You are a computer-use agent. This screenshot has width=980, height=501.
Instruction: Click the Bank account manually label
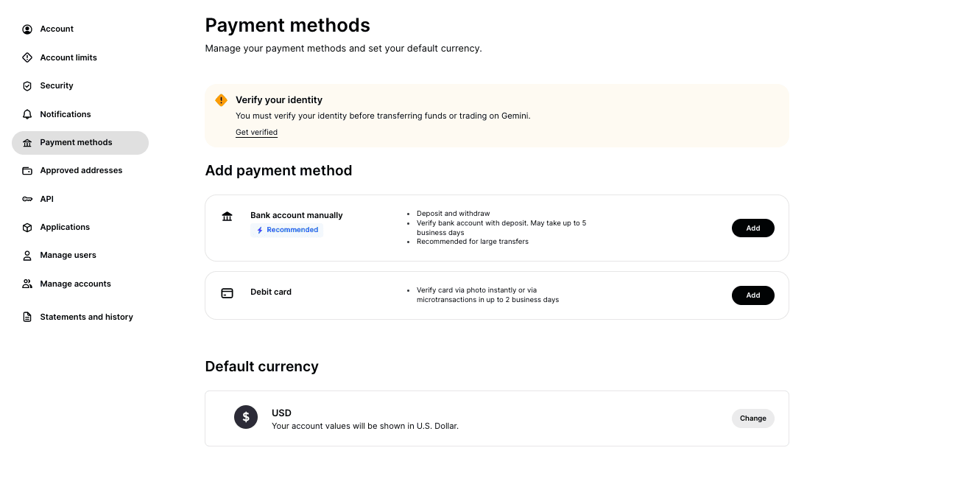[x=297, y=216]
